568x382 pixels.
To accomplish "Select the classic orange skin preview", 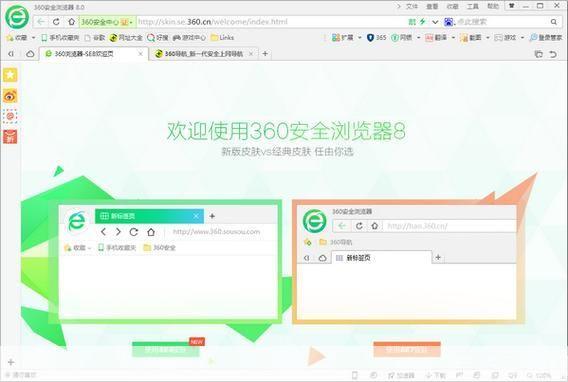I will 408,261.
